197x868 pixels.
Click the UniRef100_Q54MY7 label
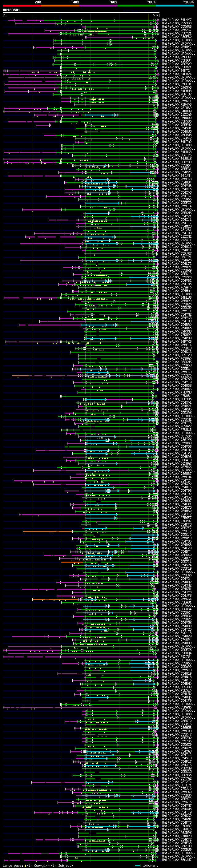coord(177,47)
